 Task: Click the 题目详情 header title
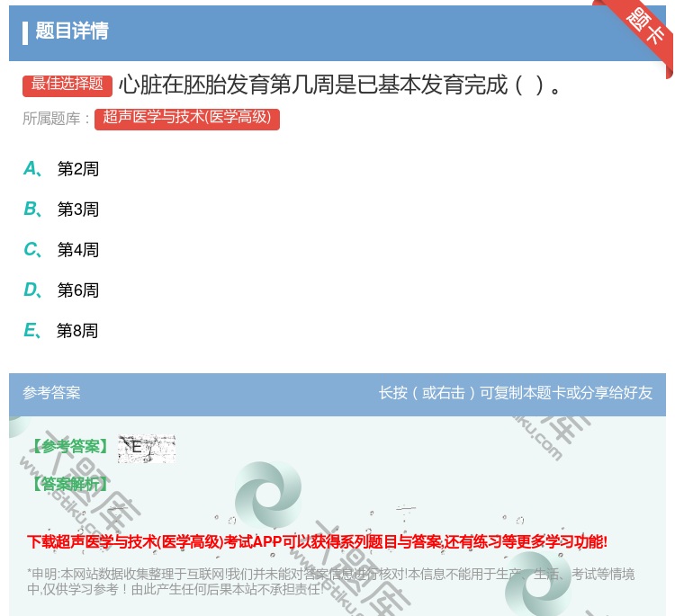click(x=72, y=31)
